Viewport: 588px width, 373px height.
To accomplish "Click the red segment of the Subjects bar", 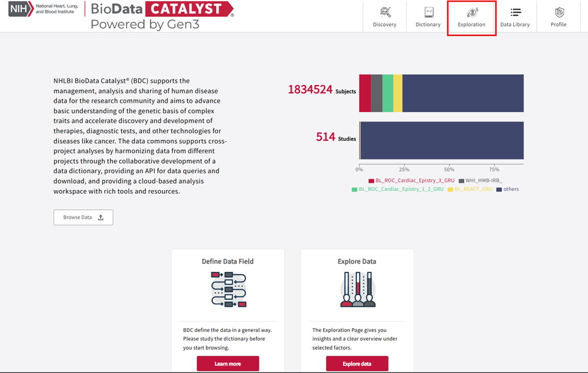I will [365, 93].
